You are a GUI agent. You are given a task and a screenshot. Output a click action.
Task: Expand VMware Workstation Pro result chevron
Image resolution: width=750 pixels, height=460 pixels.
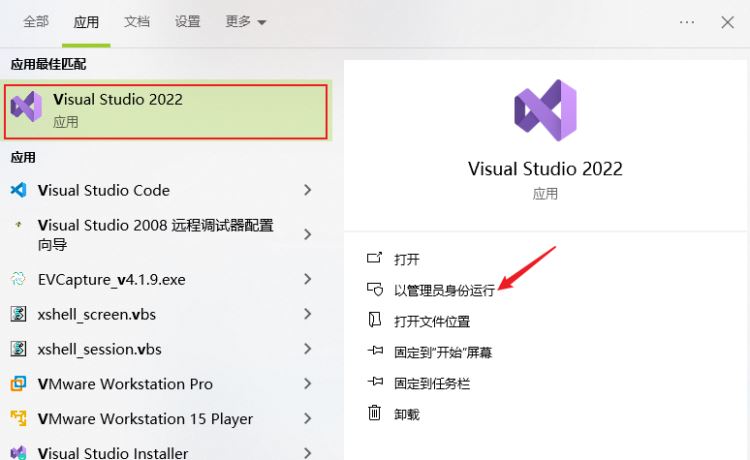[308, 383]
